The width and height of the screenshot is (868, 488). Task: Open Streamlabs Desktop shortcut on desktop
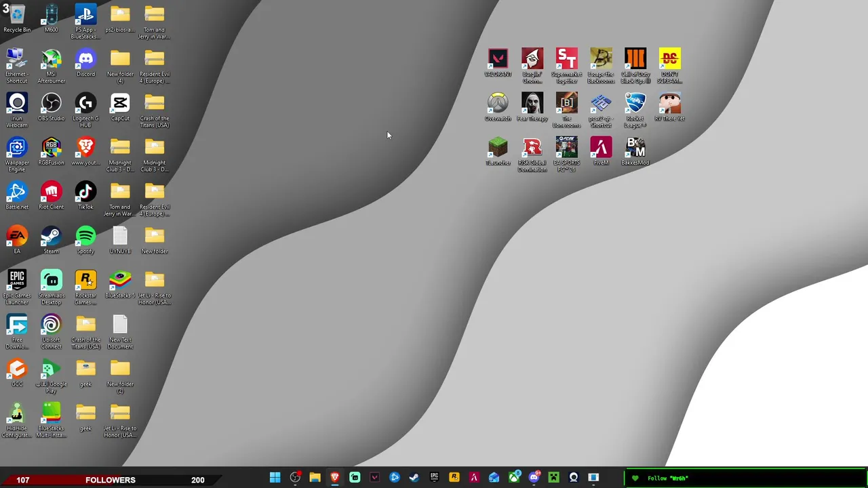click(51, 287)
